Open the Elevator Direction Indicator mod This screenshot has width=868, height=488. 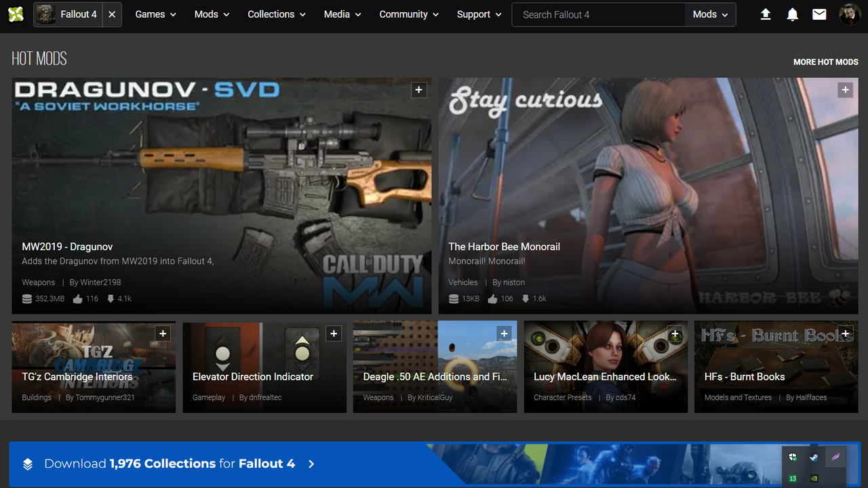[253, 377]
